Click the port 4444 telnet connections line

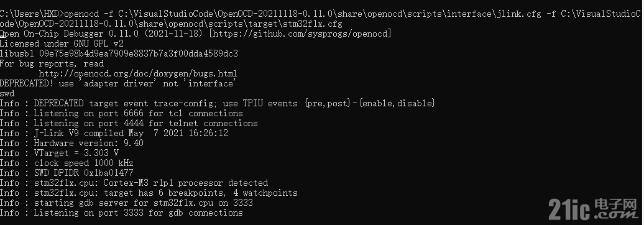pos(129,123)
